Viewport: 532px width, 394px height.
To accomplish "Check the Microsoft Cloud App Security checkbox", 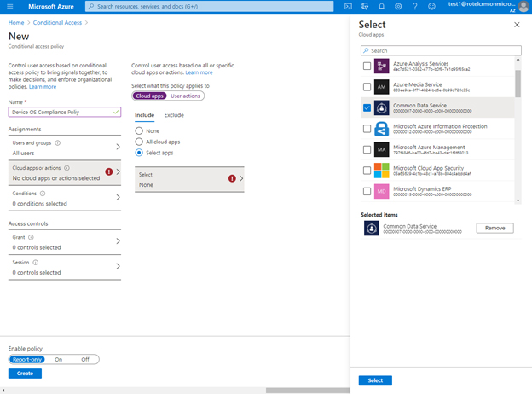I will 367,171.
